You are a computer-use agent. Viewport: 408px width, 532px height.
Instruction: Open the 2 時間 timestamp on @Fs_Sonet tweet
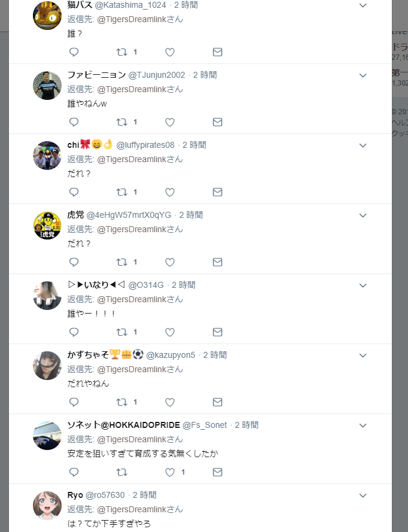pos(246,425)
